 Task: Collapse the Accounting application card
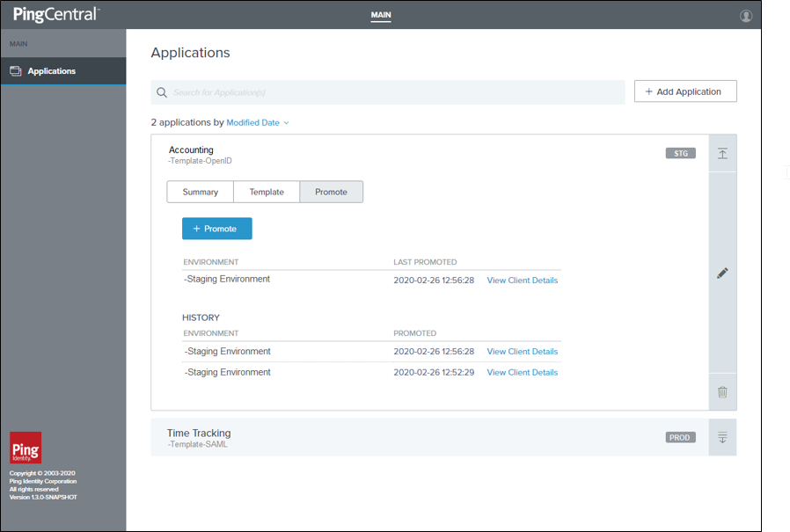[x=721, y=153]
